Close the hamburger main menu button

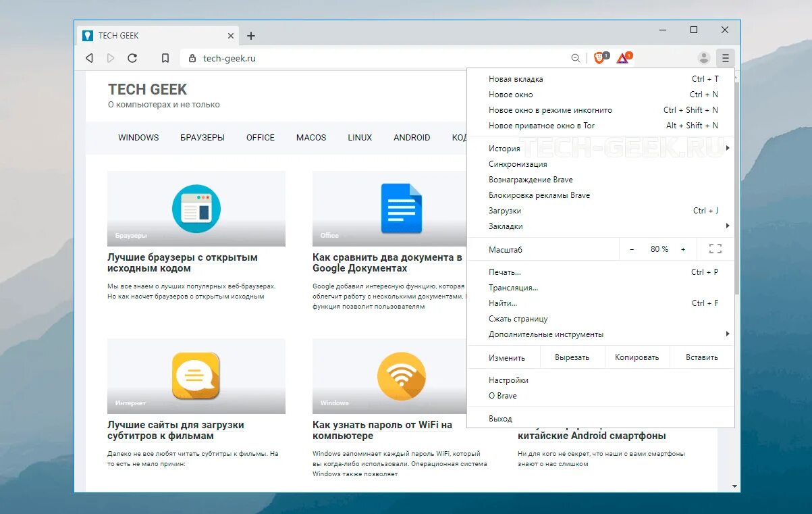point(726,58)
